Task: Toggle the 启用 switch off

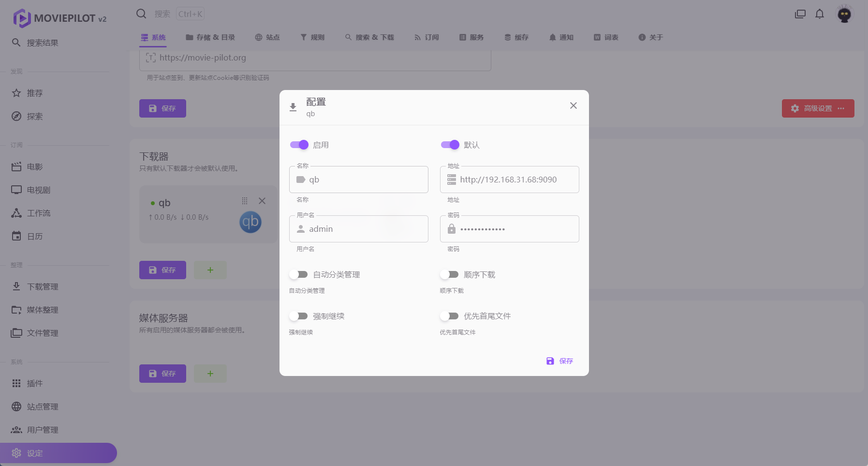Action: coord(299,145)
